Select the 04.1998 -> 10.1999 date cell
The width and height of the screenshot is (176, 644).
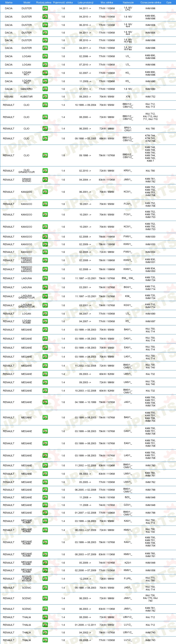pyautogui.click(x=86, y=402)
